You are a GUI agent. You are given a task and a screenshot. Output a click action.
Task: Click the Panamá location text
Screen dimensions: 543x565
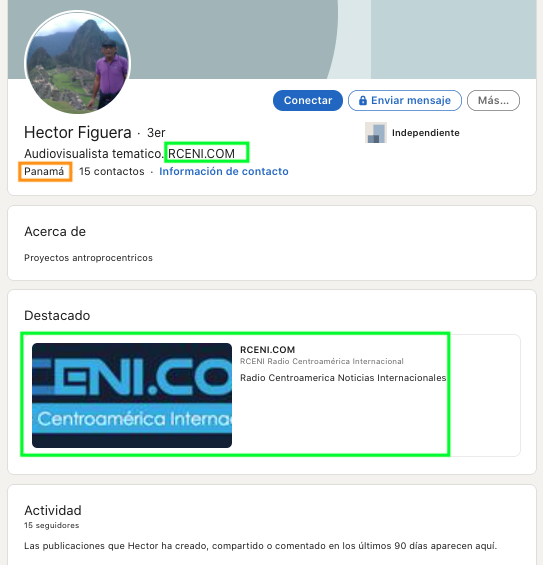(x=44, y=171)
